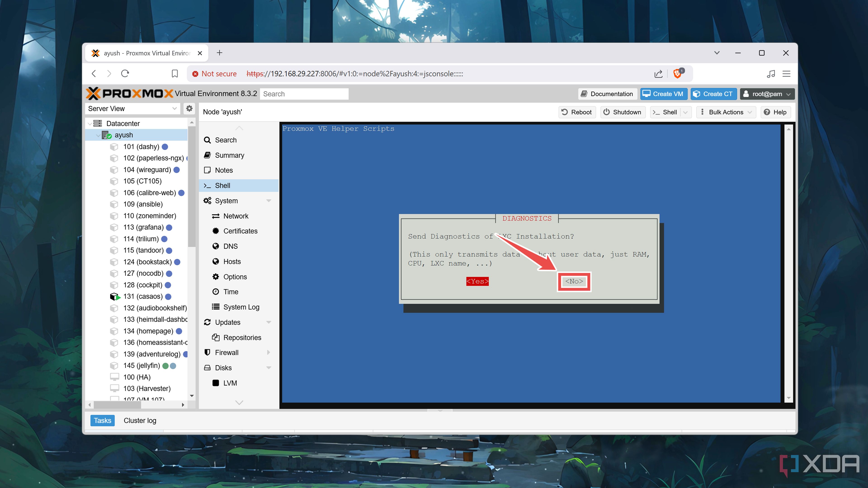
Task: Click the Create CT button
Action: coord(714,94)
